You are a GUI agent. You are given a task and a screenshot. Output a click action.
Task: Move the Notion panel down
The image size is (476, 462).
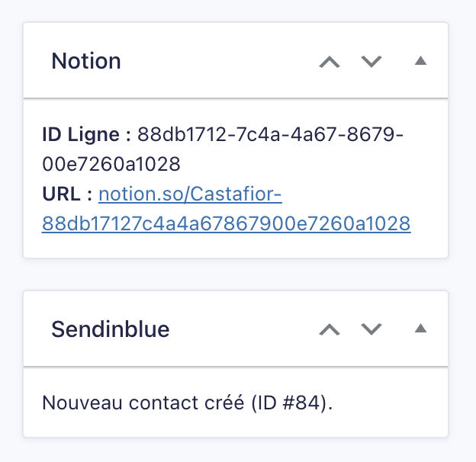point(371,62)
